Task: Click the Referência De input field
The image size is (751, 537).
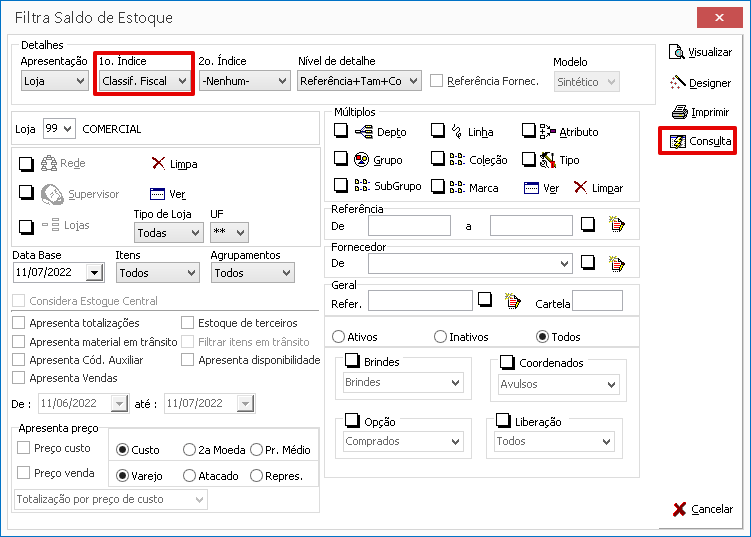Action: [x=410, y=225]
